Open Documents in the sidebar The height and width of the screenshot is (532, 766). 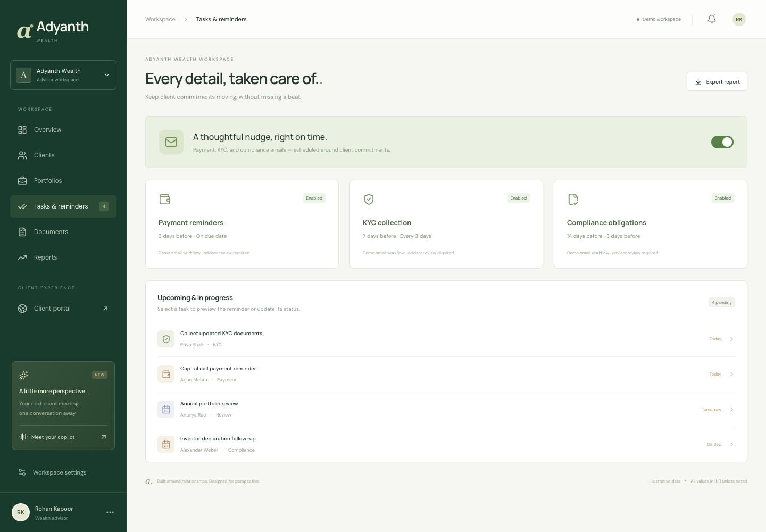point(63,232)
